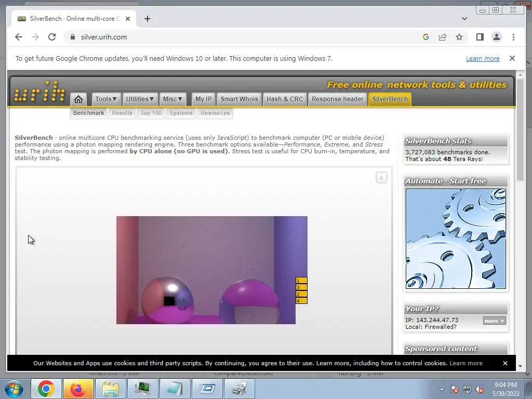Bookmark this page with star icon
The image size is (532, 399).
pos(459,37)
